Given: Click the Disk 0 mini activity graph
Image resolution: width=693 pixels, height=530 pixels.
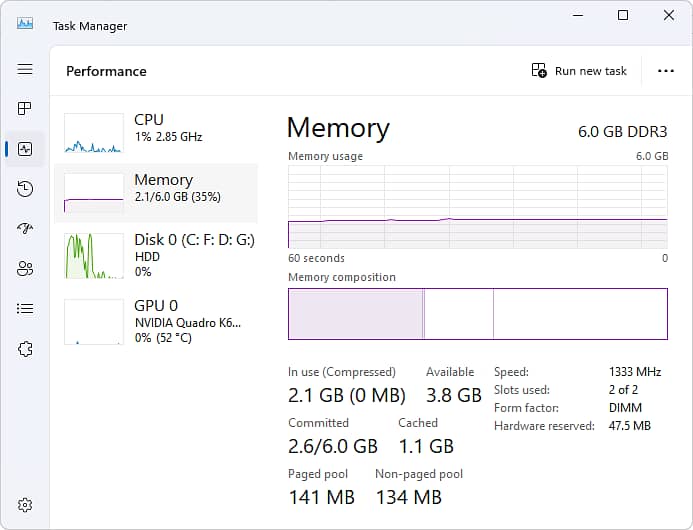Looking at the screenshot, I should (94, 256).
